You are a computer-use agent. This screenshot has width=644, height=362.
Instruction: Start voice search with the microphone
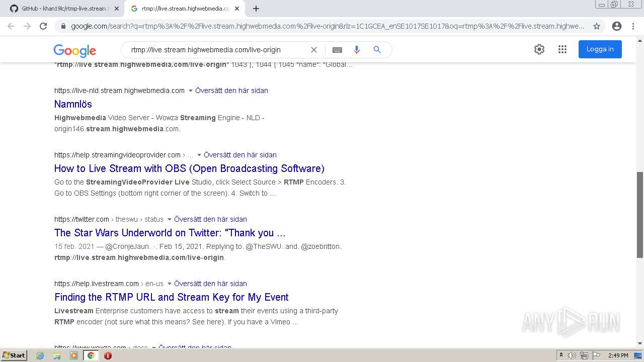[357, 50]
